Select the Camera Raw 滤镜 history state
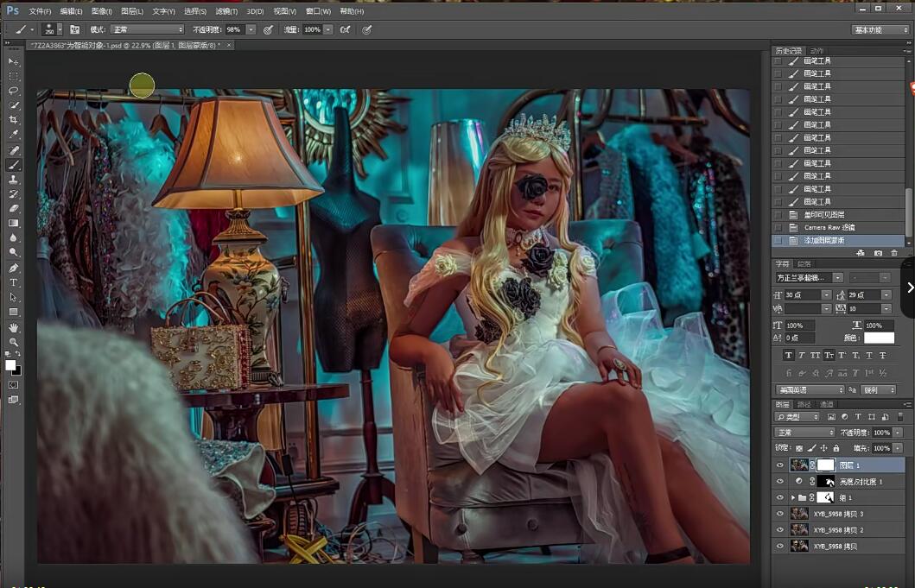This screenshot has height=588, width=915. click(x=829, y=227)
